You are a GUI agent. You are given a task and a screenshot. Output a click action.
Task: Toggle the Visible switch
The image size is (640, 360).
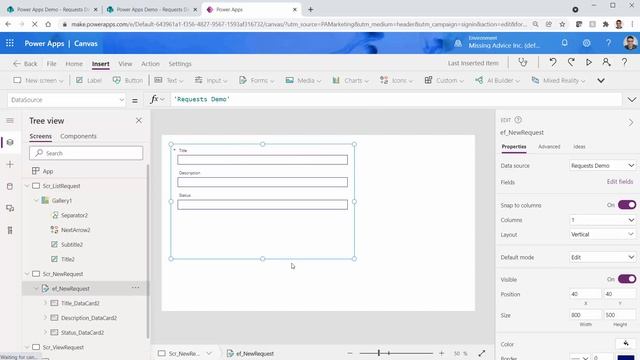[x=627, y=279]
